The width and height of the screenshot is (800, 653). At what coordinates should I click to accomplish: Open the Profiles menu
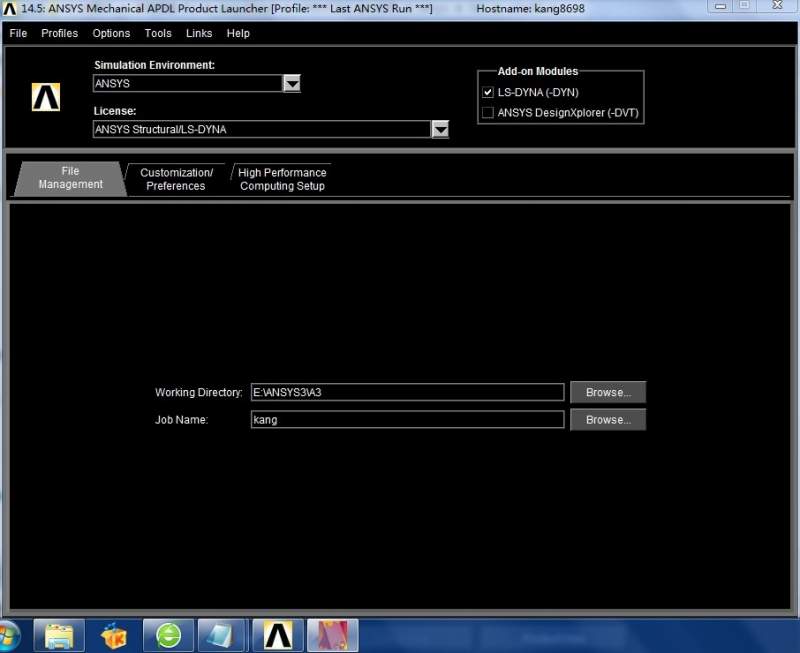pos(60,34)
